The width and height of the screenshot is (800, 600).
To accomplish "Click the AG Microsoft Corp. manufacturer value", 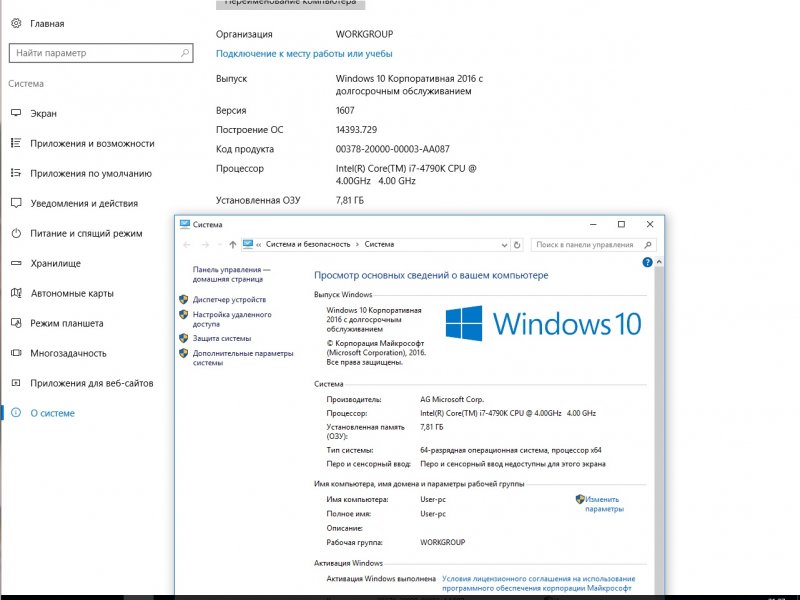I will tap(452, 399).
